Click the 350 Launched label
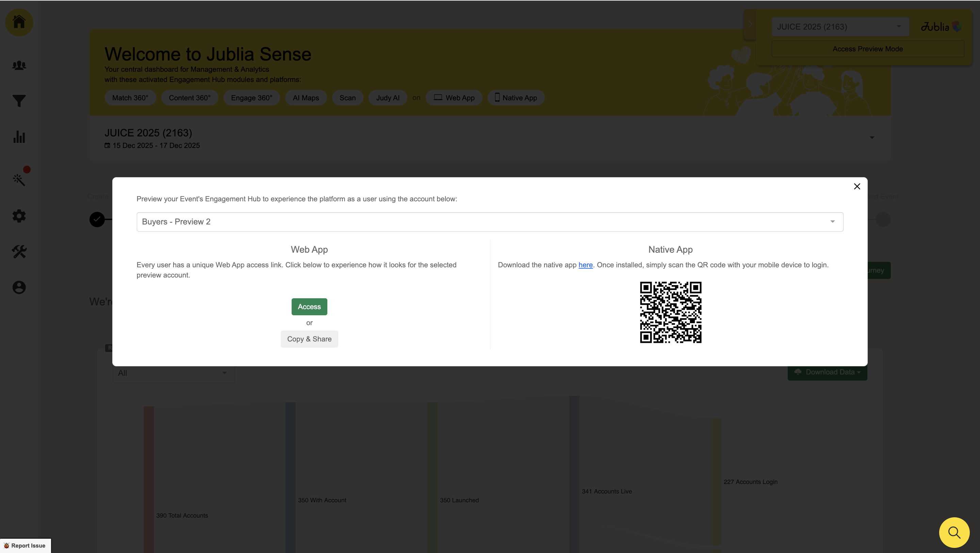Image resolution: width=980 pixels, height=553 pixels. [459, 500]
